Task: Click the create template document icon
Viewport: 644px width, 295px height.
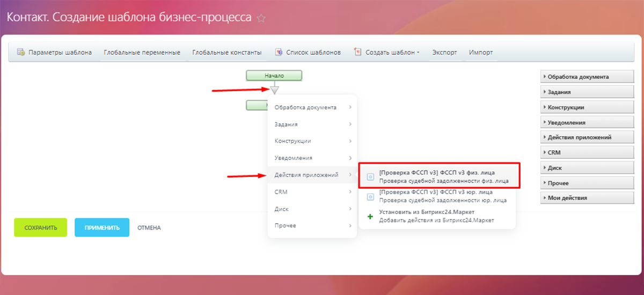Action: (358, 53)
